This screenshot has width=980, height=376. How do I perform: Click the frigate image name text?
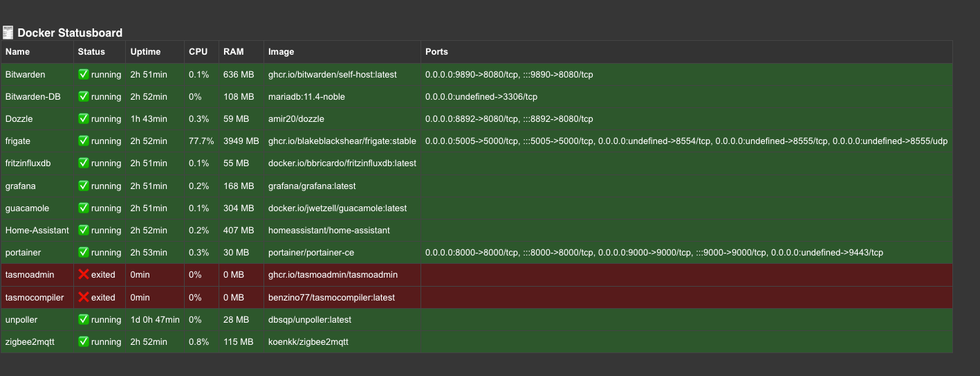[x=342, y=141]
